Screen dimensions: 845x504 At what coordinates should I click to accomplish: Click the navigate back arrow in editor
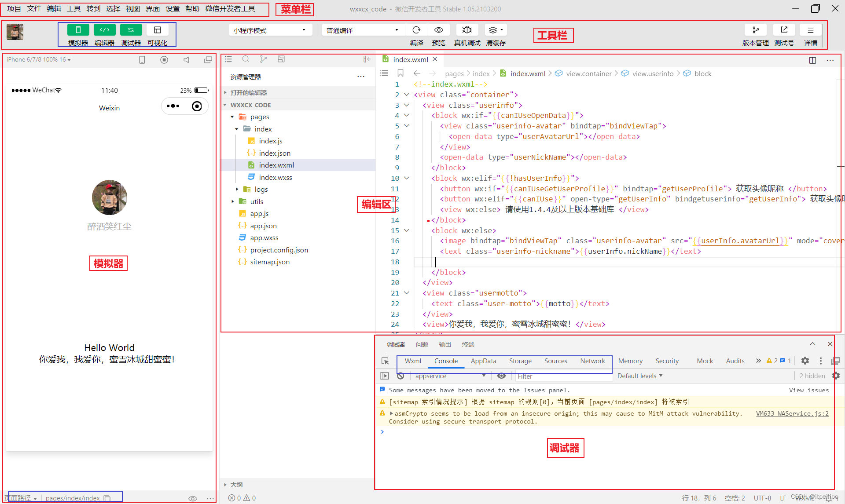pyautogui.click(x=417, y=73)
